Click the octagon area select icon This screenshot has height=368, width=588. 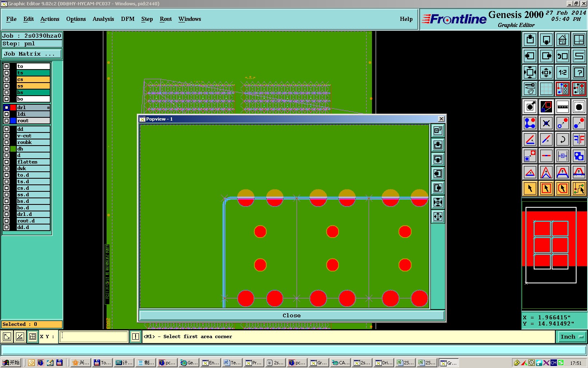[x=579, y=107]
